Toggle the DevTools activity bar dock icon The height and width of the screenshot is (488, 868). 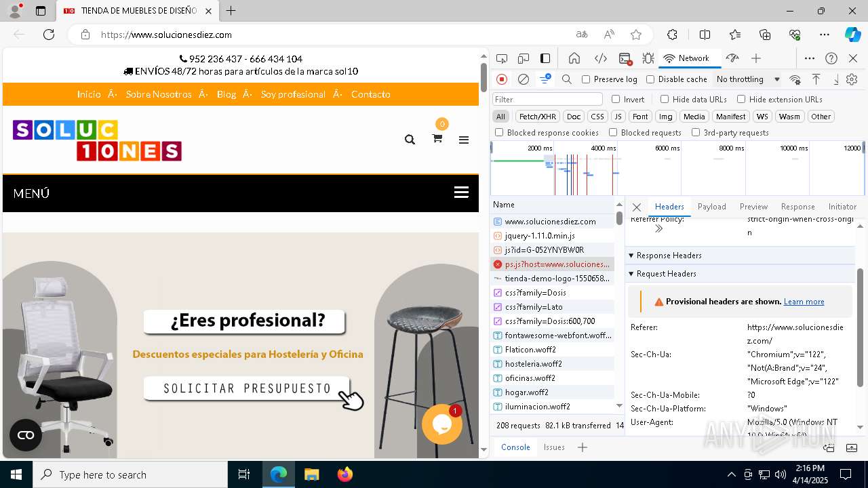[x=545, y=58]
